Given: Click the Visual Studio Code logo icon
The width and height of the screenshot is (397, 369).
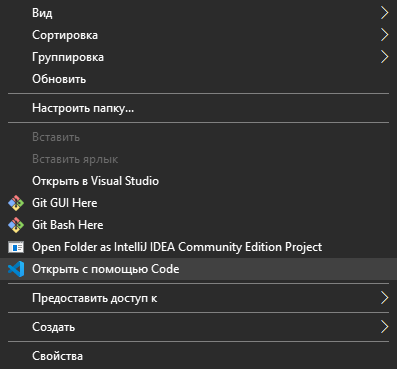Looking at the screenshot, I should [16, 269].
